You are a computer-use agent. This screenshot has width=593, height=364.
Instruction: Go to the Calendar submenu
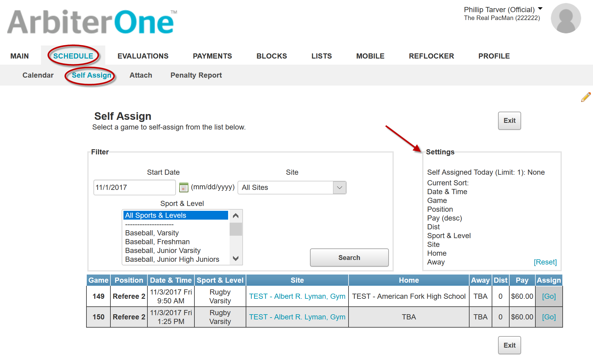38,75
